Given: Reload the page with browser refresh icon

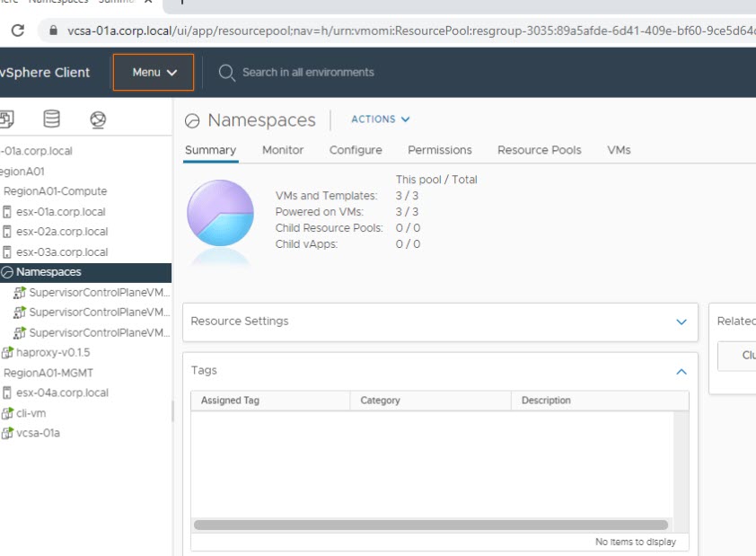Looking at the screenshot, I should 17,31.
